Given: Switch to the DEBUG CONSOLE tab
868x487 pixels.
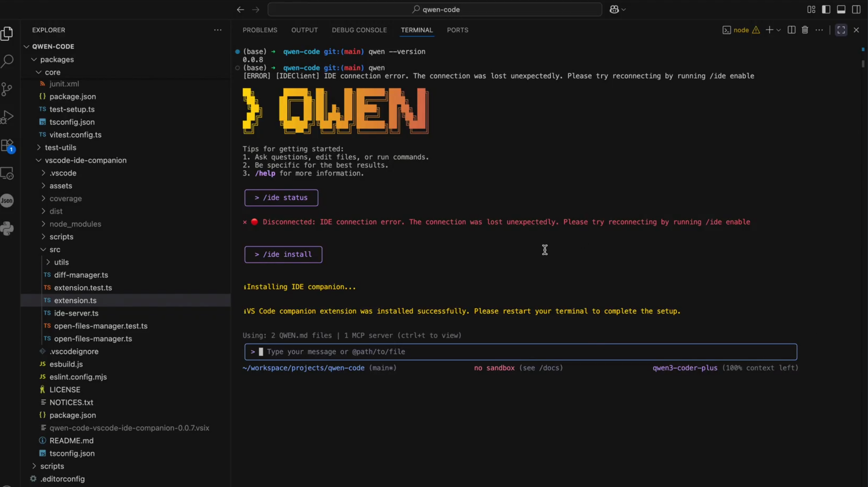Looking at the screenshot, I should 359,30.
